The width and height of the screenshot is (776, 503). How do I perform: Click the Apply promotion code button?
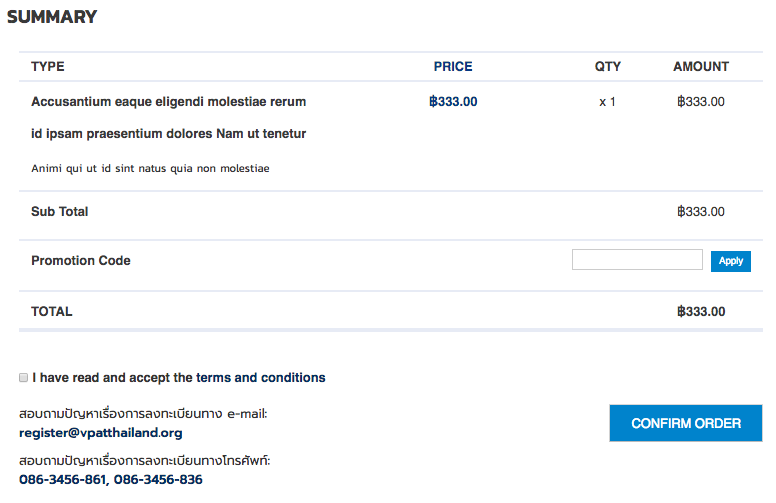click(x=730, y=261)
